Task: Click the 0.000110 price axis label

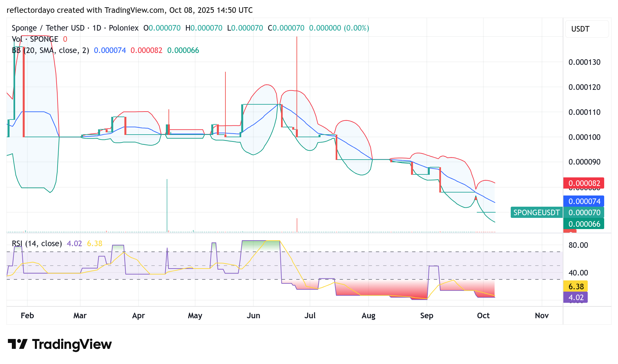Action: point(584,112)
